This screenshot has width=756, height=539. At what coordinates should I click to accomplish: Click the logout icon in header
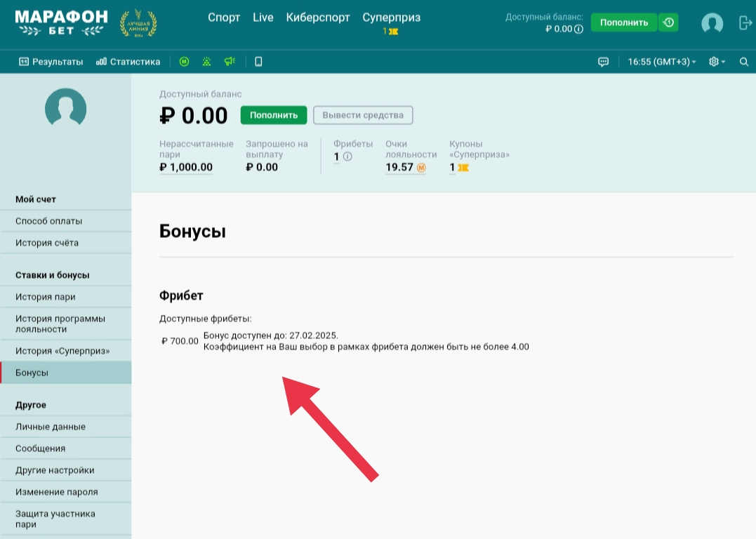tap(745, 23)
